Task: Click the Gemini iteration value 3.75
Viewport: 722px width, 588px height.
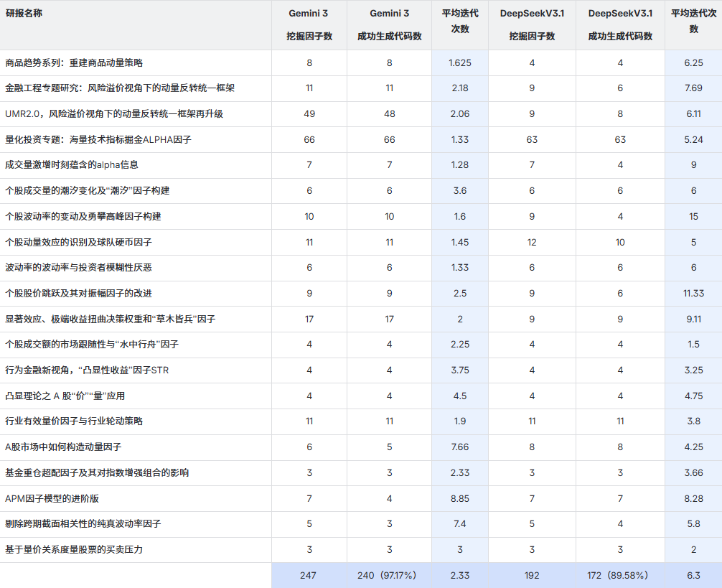Action: [459, 370]
